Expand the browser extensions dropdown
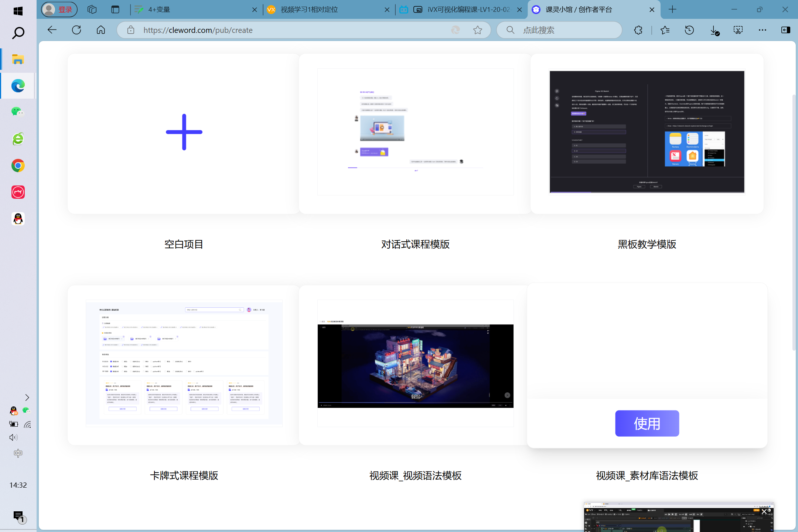The image size is (798, 532). [x=638, y=30]
